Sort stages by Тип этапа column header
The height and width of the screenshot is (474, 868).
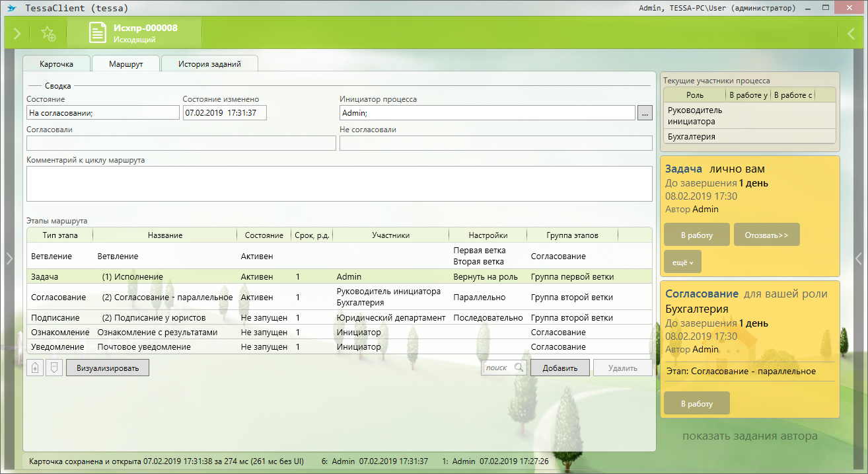[x=59, y=235]
